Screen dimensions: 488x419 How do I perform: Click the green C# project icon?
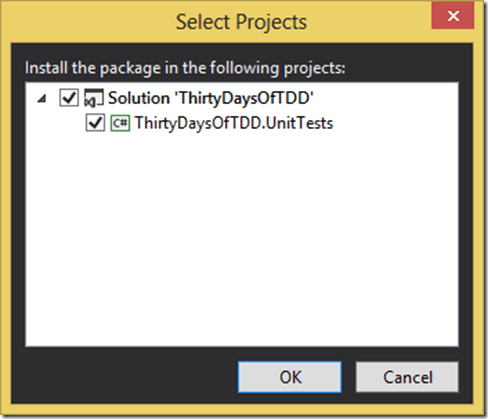[120, 123]
